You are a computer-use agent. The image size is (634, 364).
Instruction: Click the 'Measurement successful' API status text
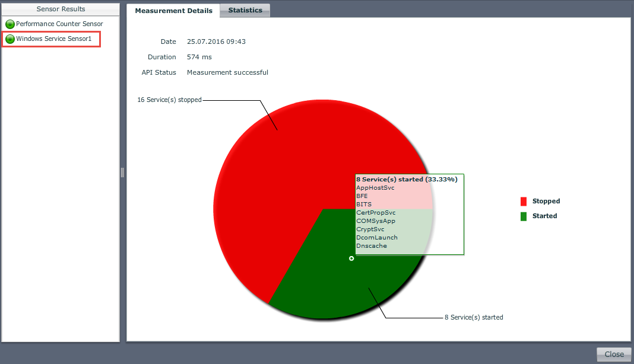coord(227,73)
